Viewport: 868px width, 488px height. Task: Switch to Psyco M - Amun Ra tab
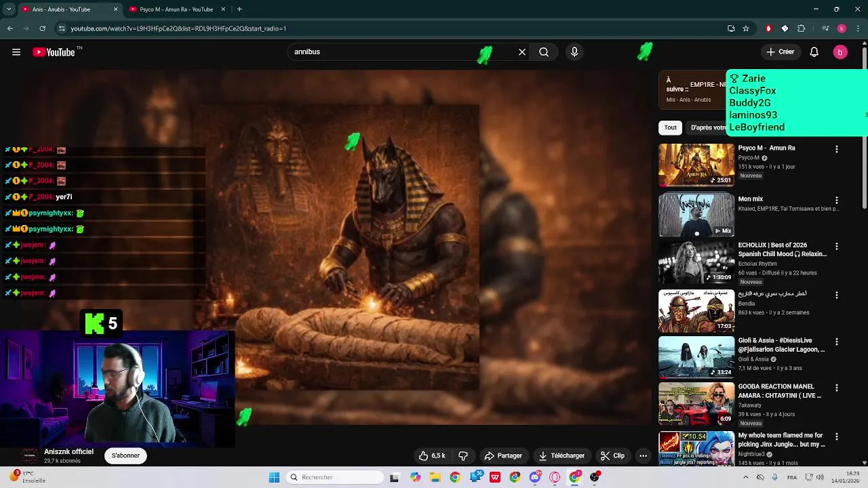pyautogui.click(x=176, y=9)
